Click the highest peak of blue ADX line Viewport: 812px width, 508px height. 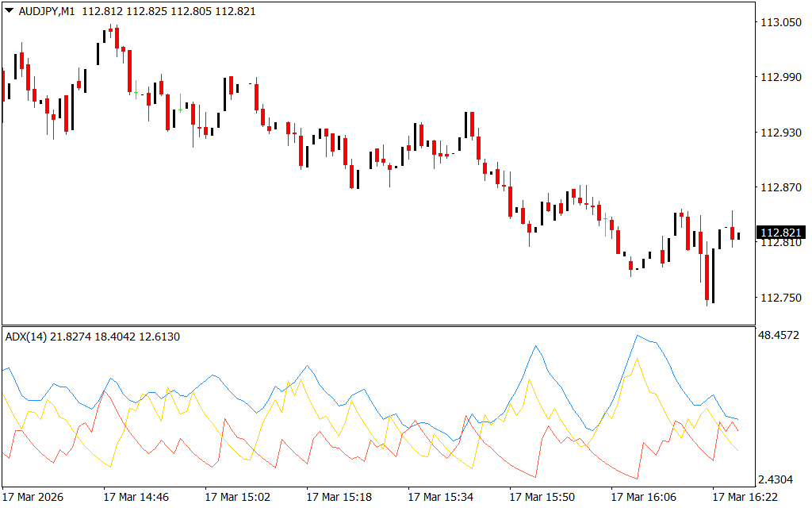click(638, 336)
